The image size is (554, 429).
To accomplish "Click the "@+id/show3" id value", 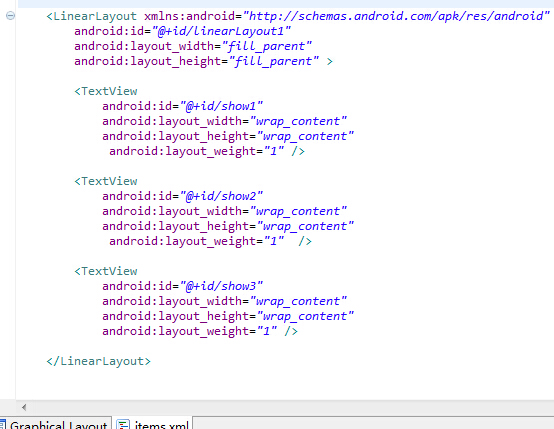I will pyautogui.click(x=221, y=286).
